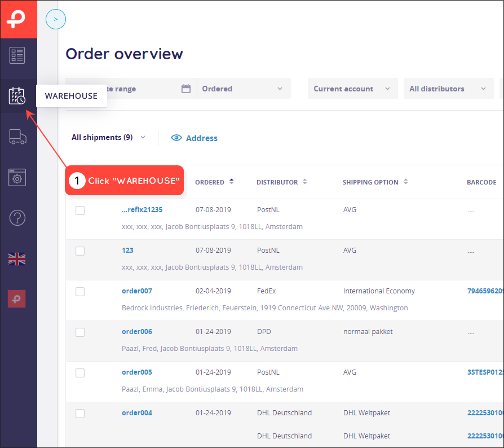
Task: Click the date range input field
Action: pos(131,89)
